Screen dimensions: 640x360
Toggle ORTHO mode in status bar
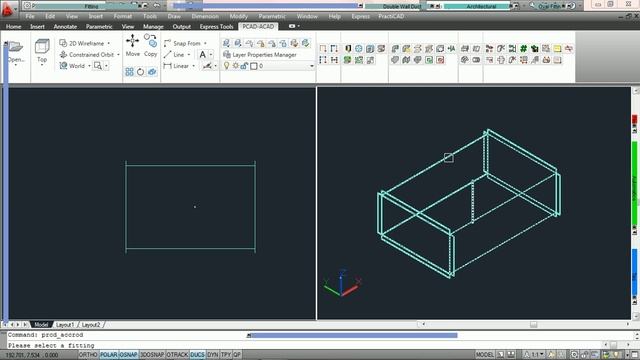pyautogui.click(x=88, y=355)
